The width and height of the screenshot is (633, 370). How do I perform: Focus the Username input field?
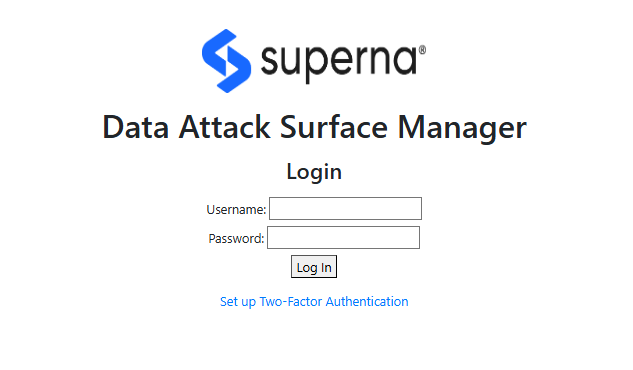(x=345, y=209)
